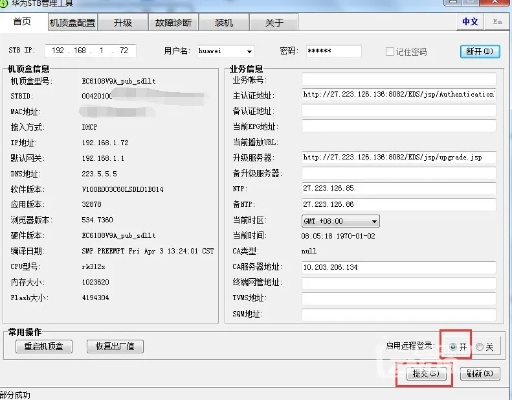Viewport: 512px width, 400px height.
Task: Switch interface language to 中文
Action: coord(470,22)
